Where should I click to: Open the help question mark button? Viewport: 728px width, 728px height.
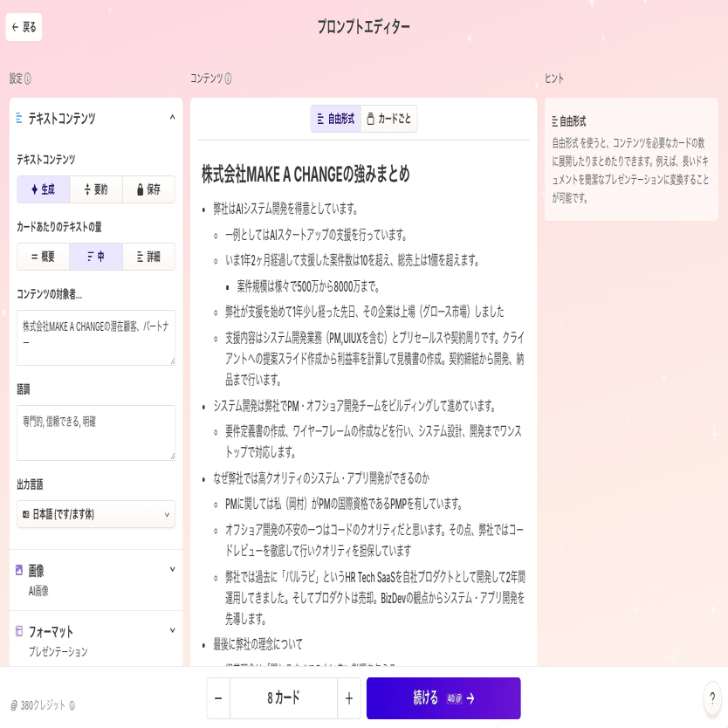(712, 698)
